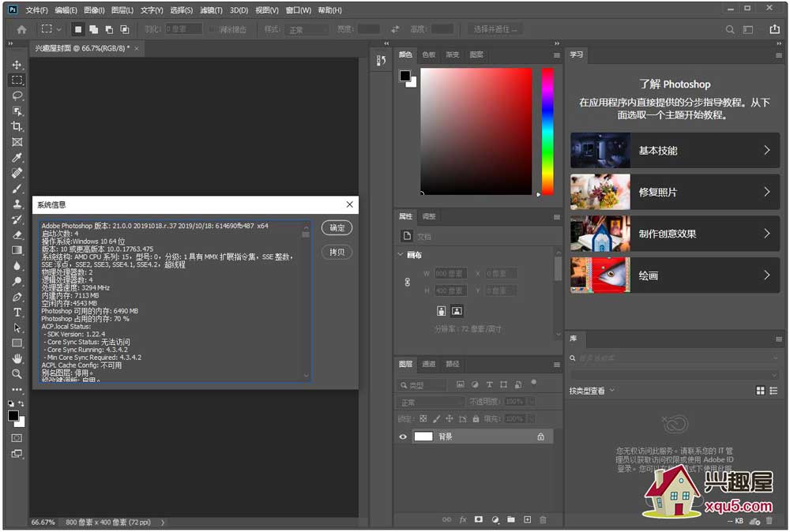Select the Rectangle shape tool
The width and height of the screenshot is (790, 532).
[17, 343]
